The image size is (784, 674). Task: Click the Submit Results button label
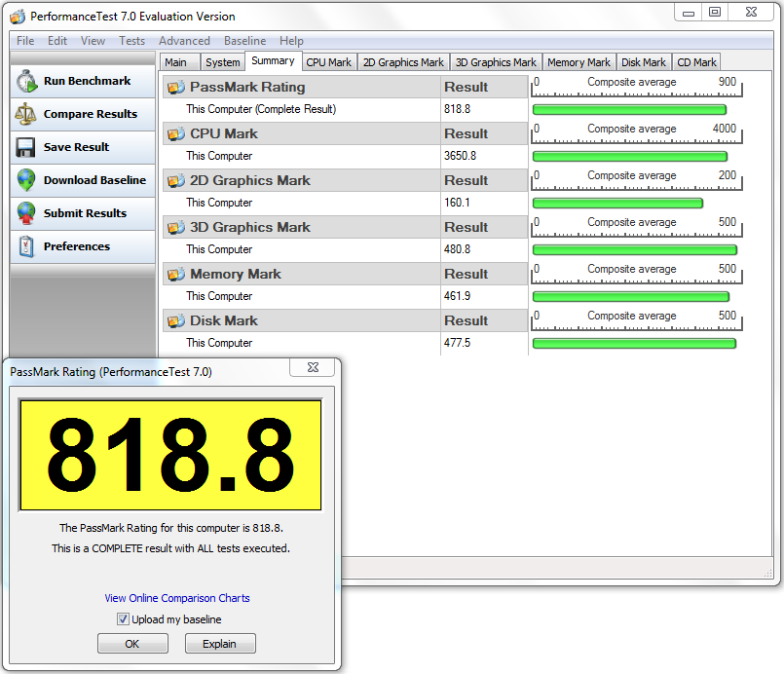click(85, 213)
